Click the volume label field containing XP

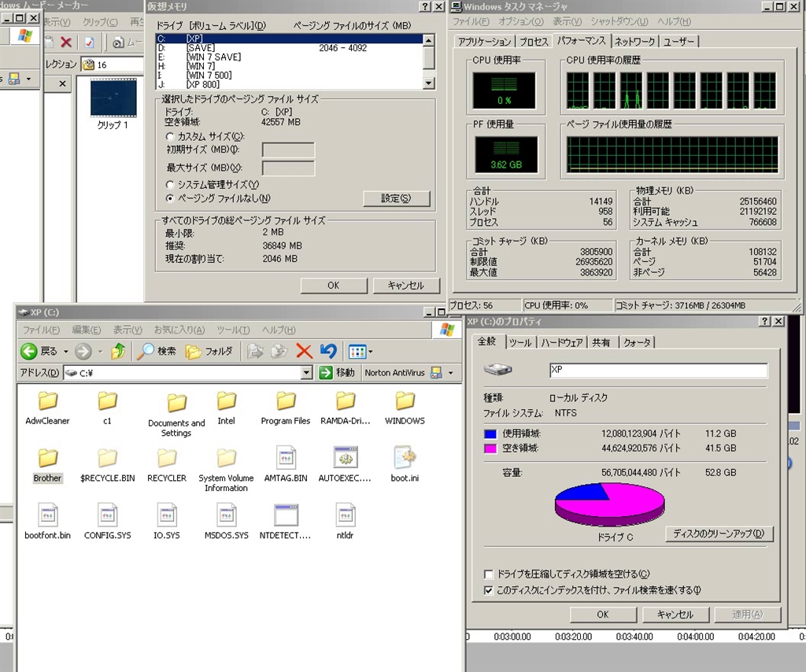tap(659, 370)
